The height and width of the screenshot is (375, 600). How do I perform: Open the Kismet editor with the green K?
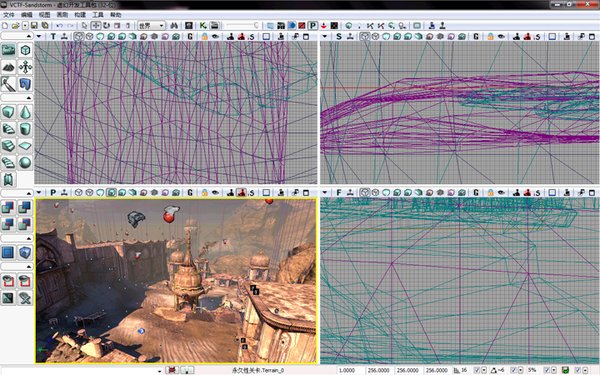pyautogui.click(x=203, y=26)
